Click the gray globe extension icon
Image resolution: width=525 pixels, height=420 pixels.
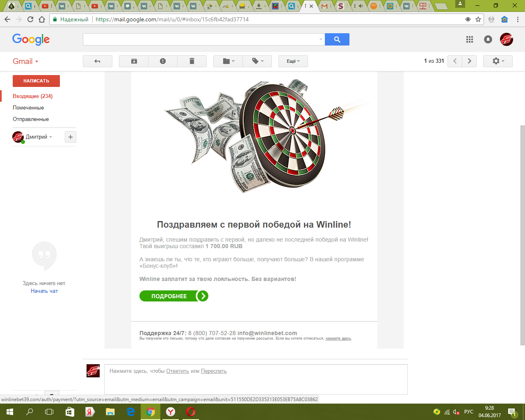491,19
